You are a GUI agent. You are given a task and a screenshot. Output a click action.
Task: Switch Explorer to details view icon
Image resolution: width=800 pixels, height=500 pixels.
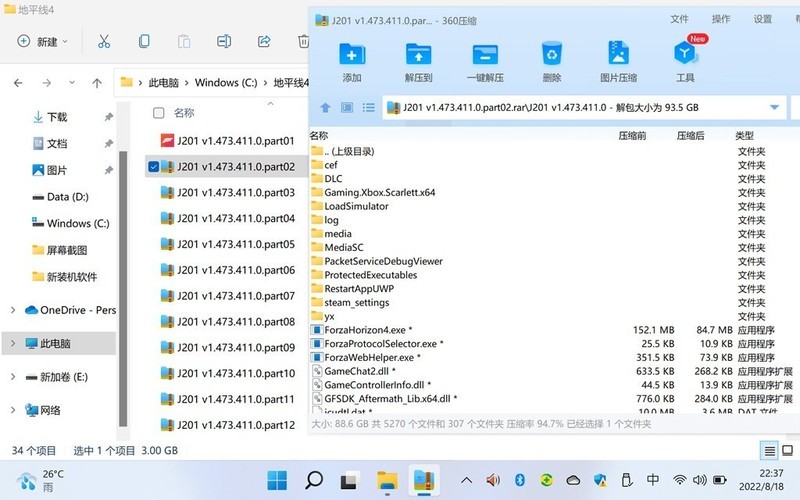click(x=769, y=451)
